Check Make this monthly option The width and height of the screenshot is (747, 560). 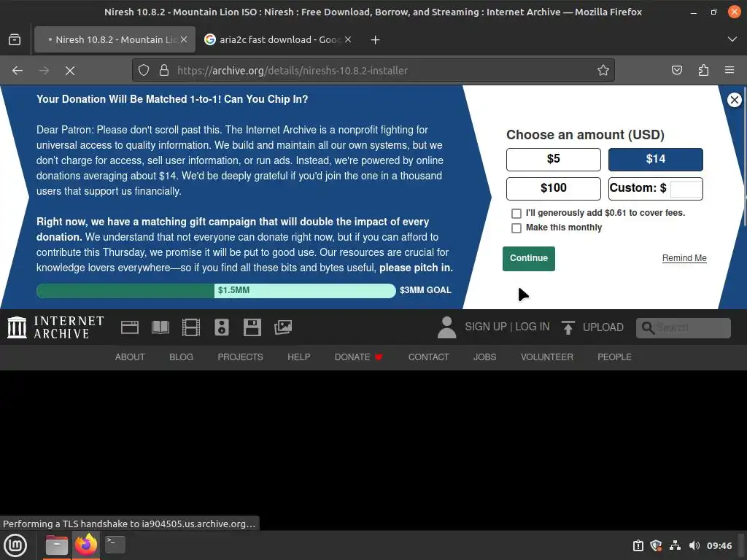[x=516, y=228]
